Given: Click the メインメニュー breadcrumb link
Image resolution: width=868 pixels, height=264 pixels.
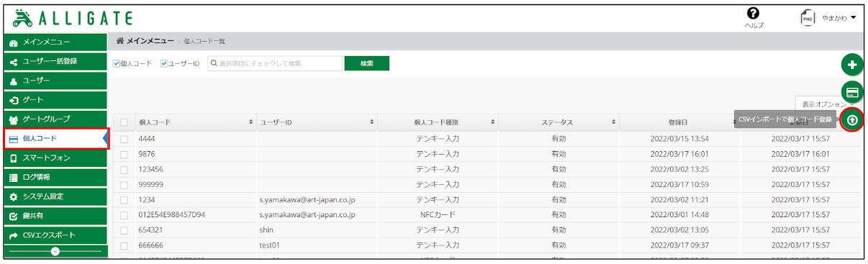Looking at the screenshot, I should [150, 42].
